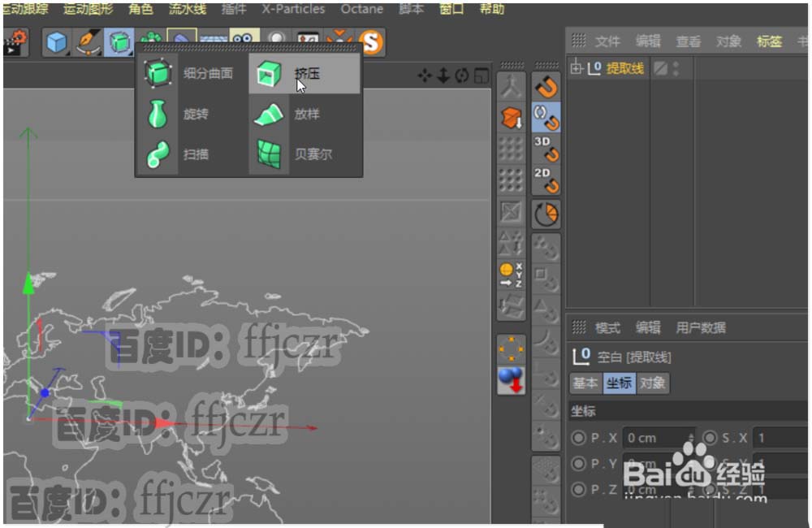Open the X-Particles menu
This screenshot has width=812, height=528.
[x=293, y=9]
